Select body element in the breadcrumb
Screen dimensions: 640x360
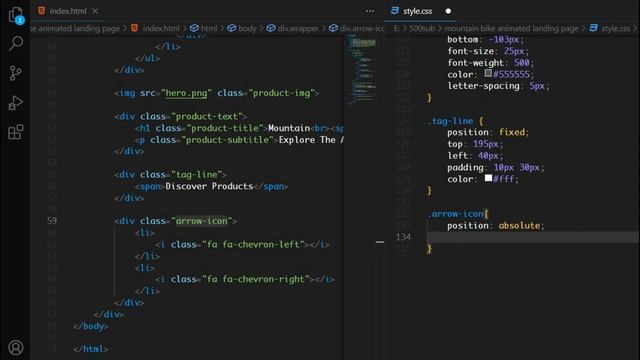tap(247, 28)
